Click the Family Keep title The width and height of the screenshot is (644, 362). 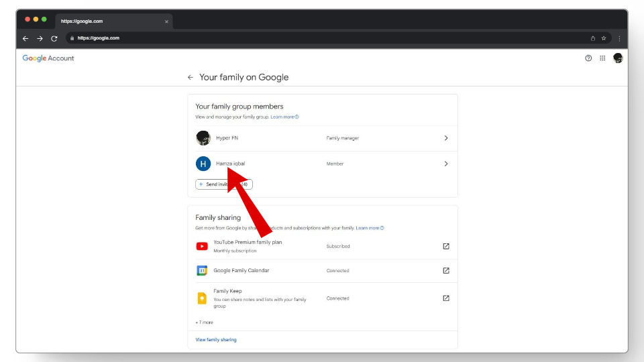(227, 291)
